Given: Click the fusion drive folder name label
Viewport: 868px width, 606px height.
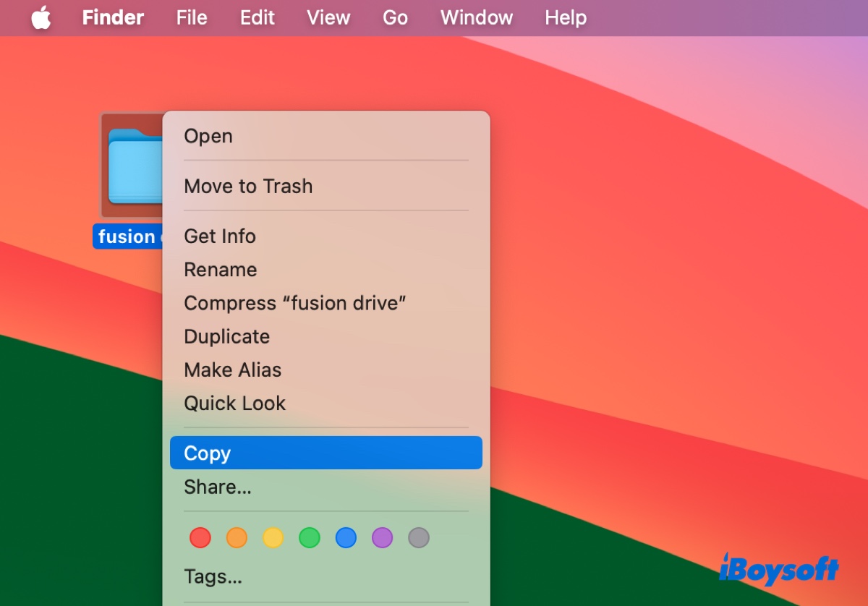Looking at the screenshot, I should pos(128,236).
